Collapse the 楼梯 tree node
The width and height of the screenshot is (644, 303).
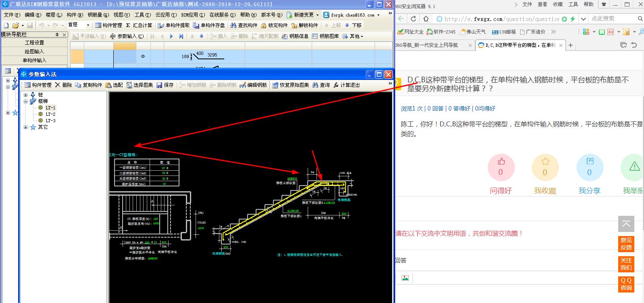pos(26,101)
